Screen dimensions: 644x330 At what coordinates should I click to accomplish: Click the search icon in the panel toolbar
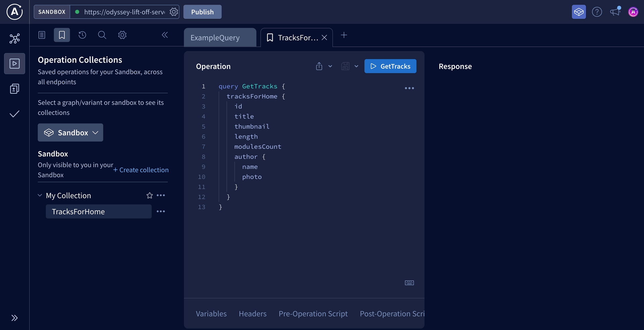click(x=102, y=35)
